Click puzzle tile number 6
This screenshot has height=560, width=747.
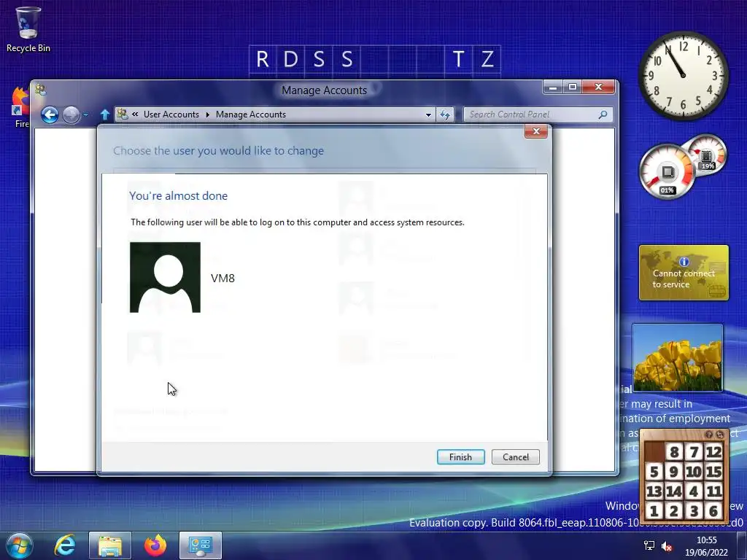713,511
